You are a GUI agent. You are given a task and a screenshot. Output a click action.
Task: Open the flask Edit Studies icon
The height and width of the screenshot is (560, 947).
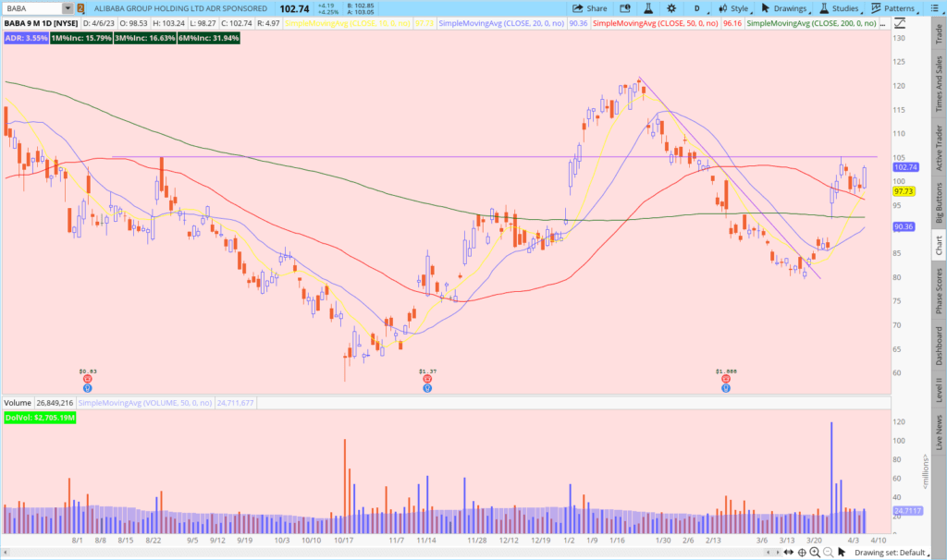(x=648, y=8)
